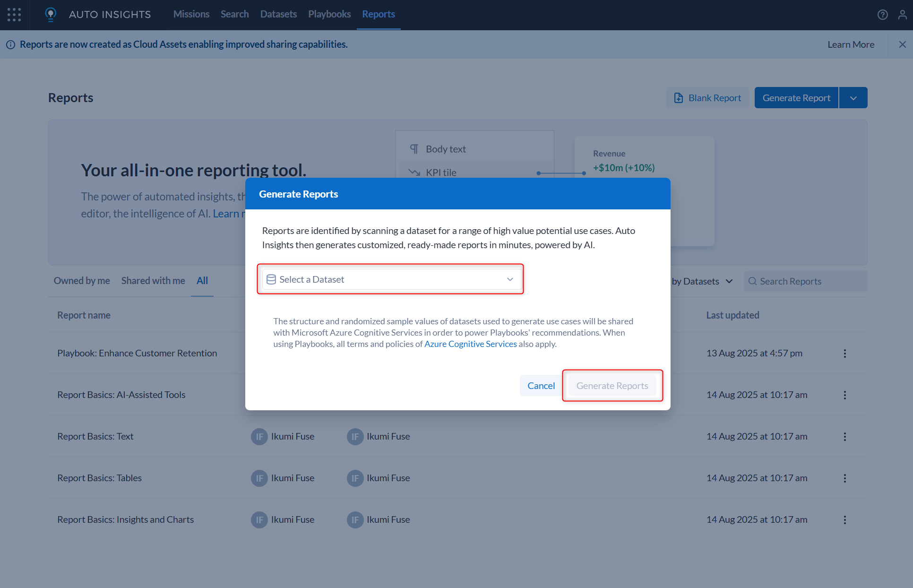The height and width of the screenshot is (588, 913).
Task: Open Report Basics: AI-Assisted Tools report
Action: tap(121, 395)
